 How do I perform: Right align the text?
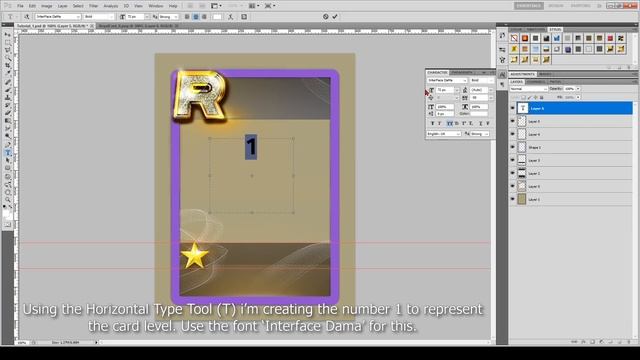pos(204,17)
